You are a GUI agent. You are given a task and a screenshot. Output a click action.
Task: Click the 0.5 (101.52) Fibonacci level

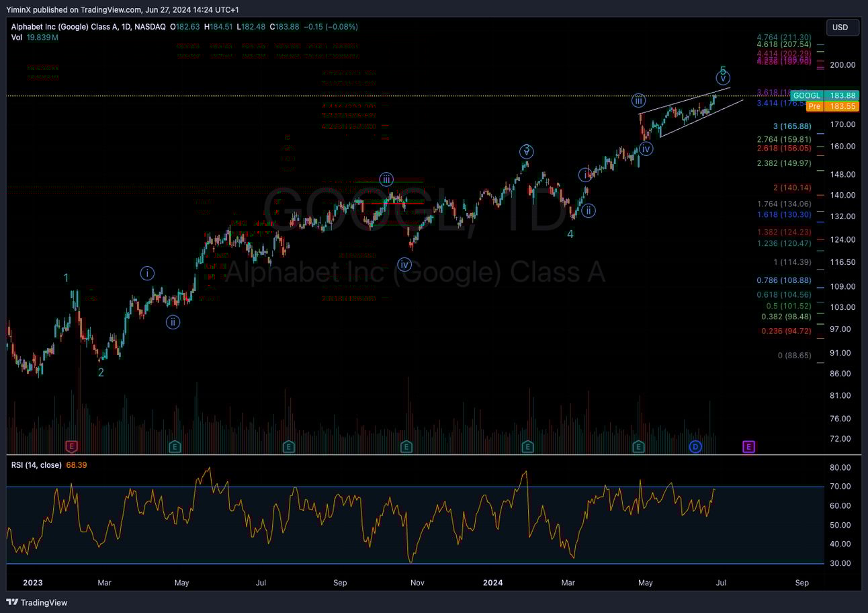(789, 306)
